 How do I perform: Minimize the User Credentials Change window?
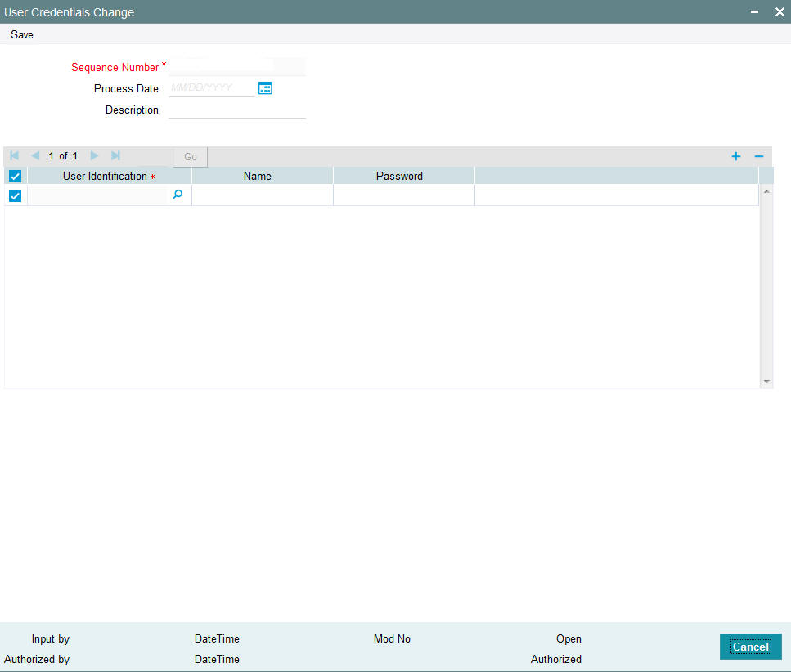tap(755, 12)
